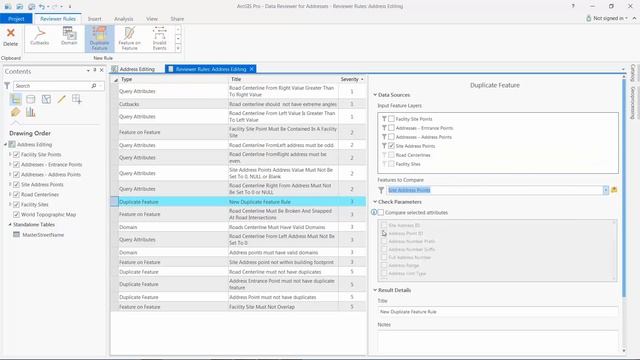640x360 pixels.
Task: Switch to the Share ribbon tab
Action: [x=177, y=19]
